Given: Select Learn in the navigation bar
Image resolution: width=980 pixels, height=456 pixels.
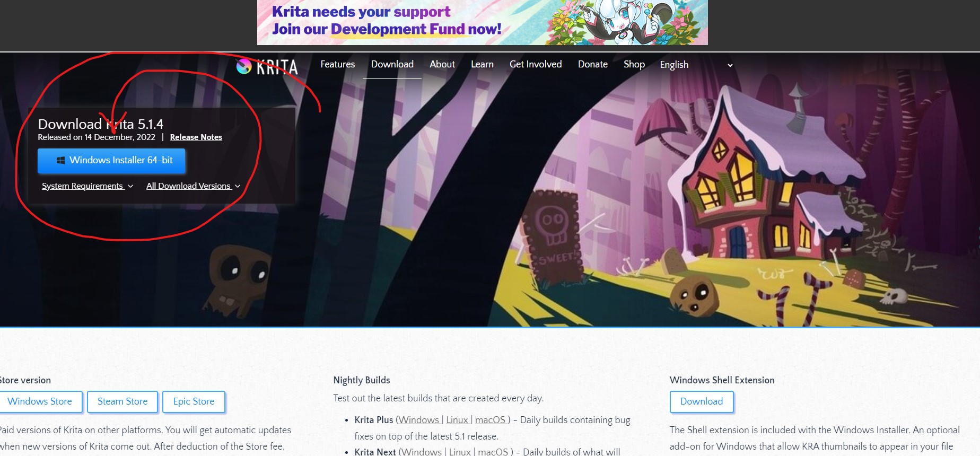Looking at the screenshot, I should [x=482, y=64].
